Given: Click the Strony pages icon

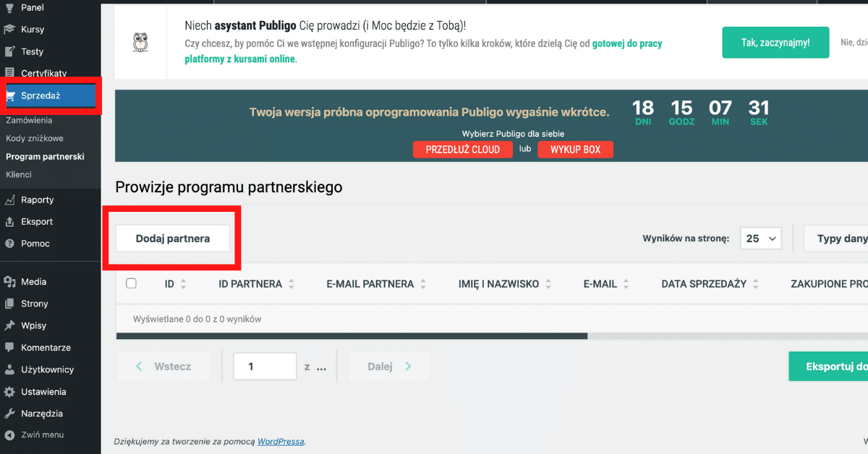Looking at the screenshot, I should 9,304.
